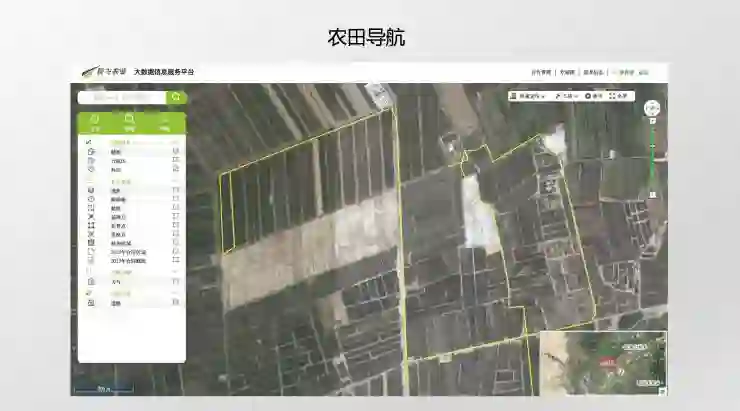Open the tools dropdown with the arrow icon
Screen dimensions: 740x411
point(566,96)
